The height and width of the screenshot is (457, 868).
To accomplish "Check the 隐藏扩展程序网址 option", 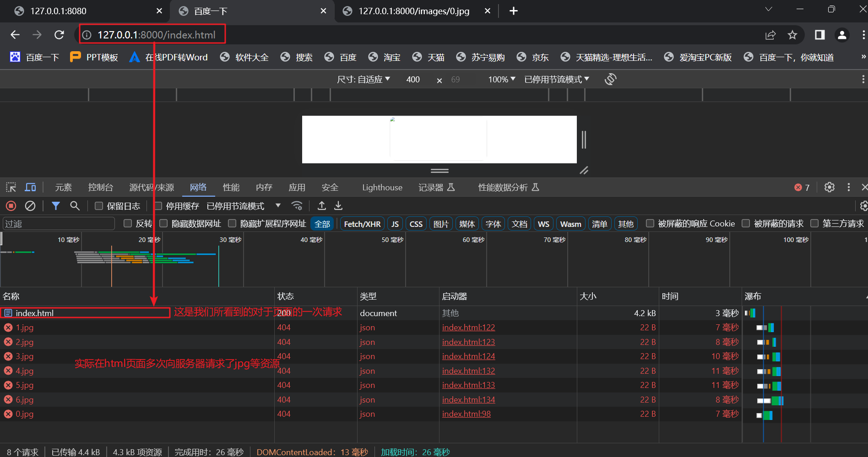I will click(232, 223).
